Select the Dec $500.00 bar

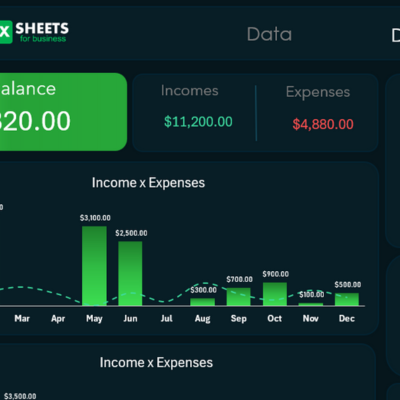click(x=347, y=299)
